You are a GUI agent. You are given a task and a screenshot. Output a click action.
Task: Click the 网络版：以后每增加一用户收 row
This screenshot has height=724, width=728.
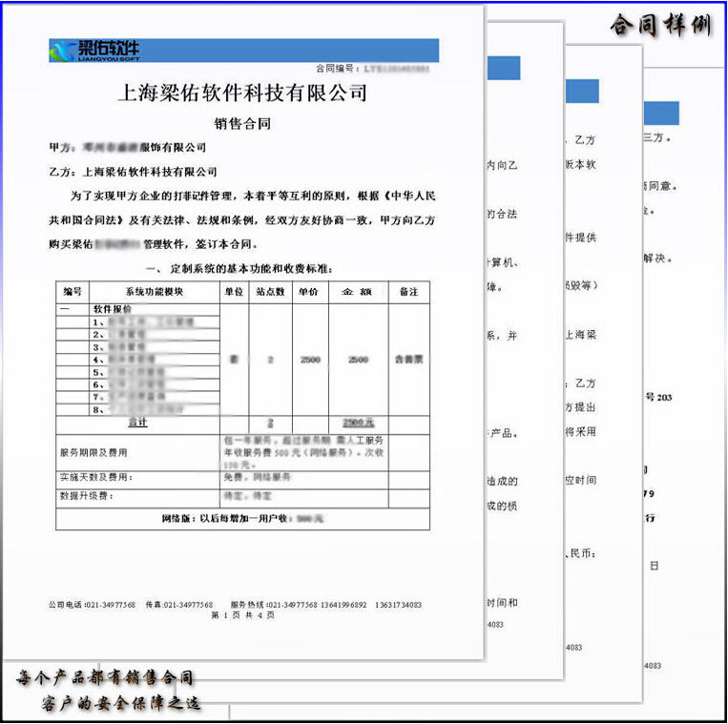coord(242,519)
